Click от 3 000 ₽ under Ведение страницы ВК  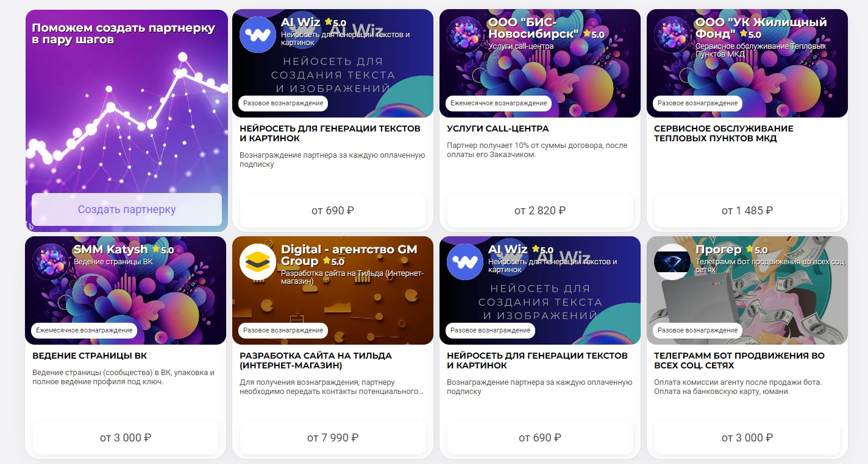pos(126,438)
